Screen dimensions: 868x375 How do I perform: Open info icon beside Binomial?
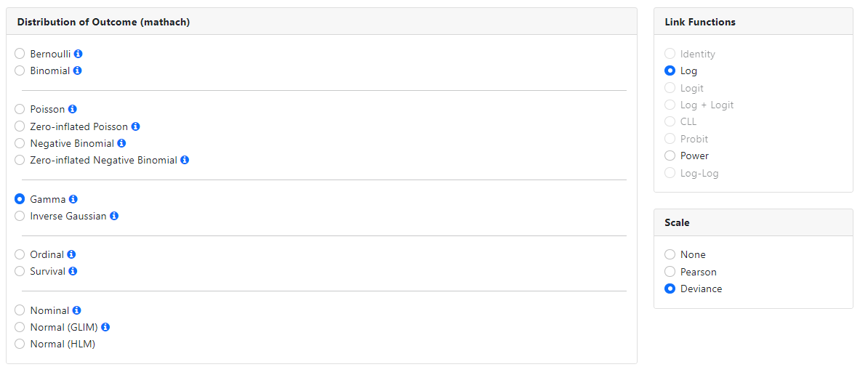pyautogui.click(x=78, y=70)
